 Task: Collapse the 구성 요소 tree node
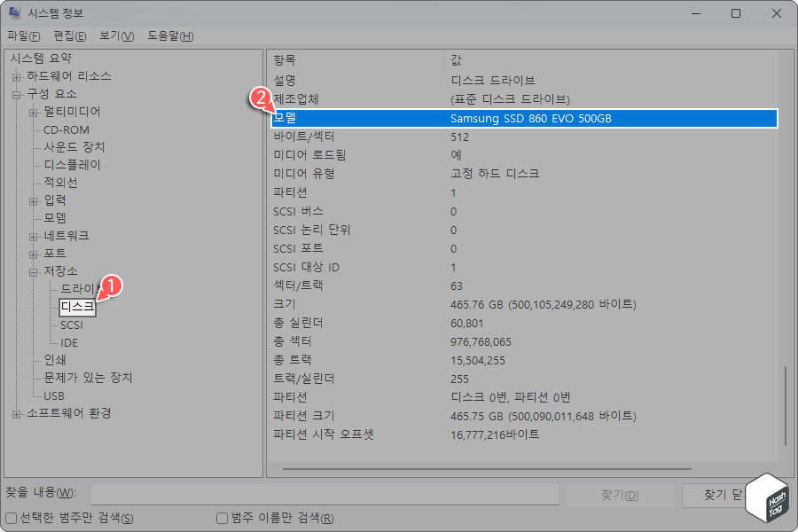pyautogui.click(x=16, y=94)
